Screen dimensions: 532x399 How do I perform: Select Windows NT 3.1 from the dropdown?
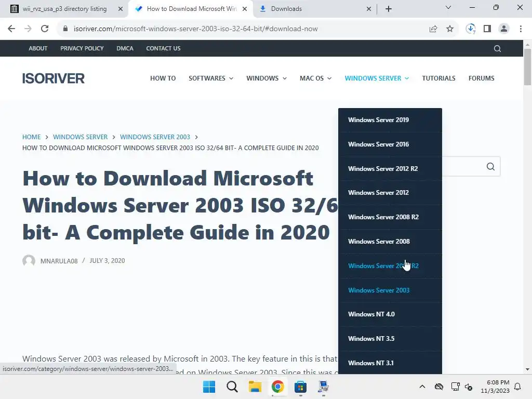tap(390, 363)
